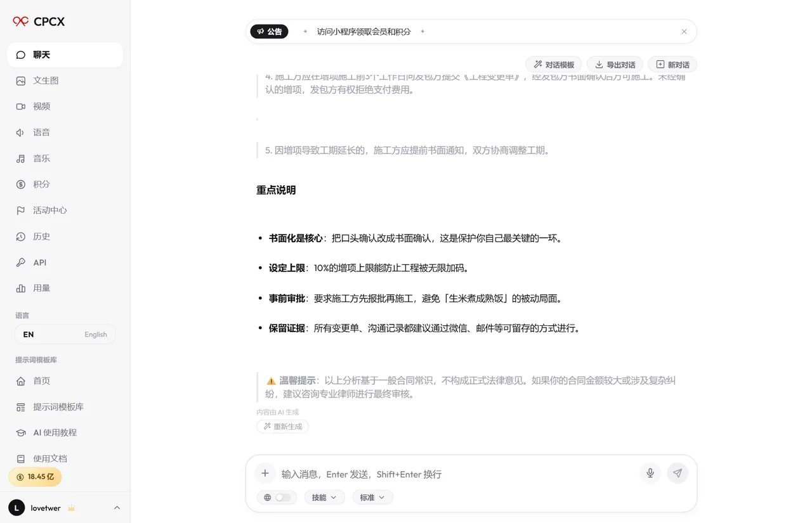
Task: View 历史 clock icon entry
Action: [x=65, y=236]
